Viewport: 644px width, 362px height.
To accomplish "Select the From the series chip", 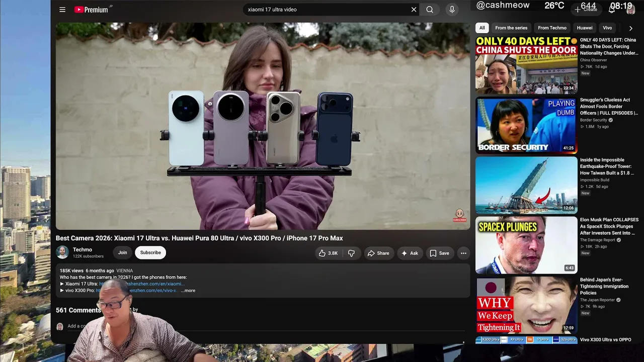I will (x=511, y=28).
